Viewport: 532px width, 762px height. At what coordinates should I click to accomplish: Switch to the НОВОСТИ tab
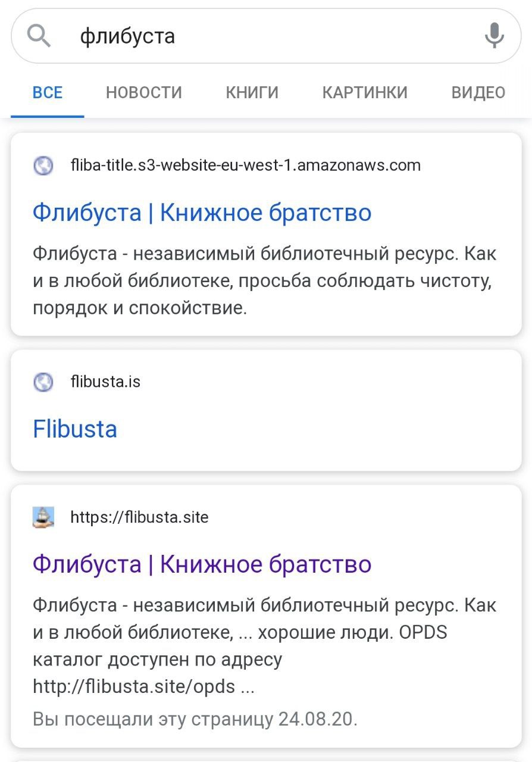coord(144,93)
